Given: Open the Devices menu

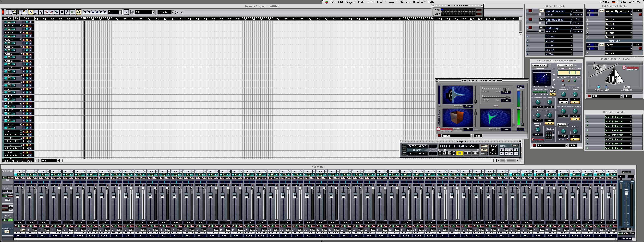Looking at the screenshot, I should pyautogui.click(x=405, y=2).
